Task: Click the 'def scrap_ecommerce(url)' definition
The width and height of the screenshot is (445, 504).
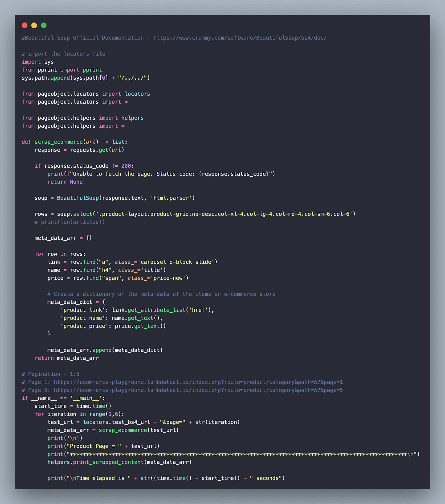Action: [75, 142]
